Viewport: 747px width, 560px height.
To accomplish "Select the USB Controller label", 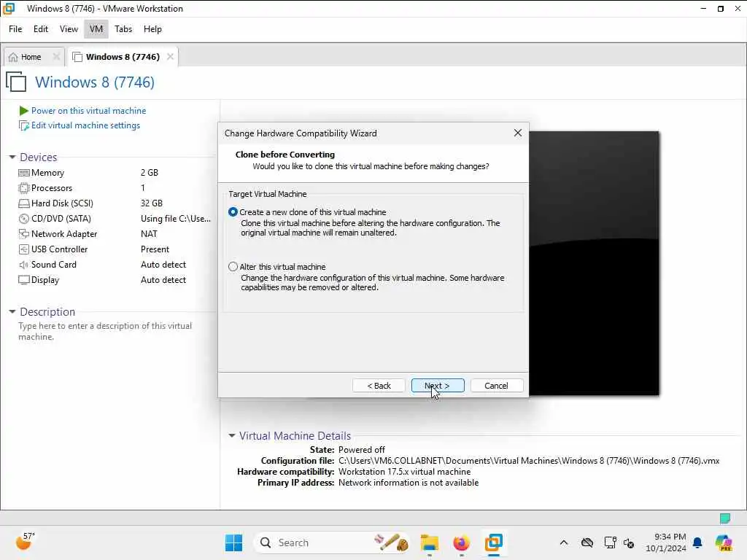I will 60,249.
